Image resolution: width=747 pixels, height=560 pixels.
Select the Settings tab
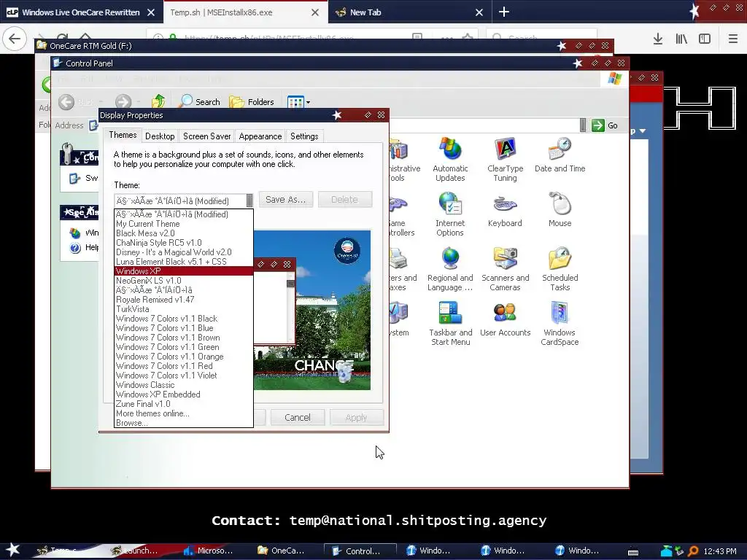click(x=304, y=136)
